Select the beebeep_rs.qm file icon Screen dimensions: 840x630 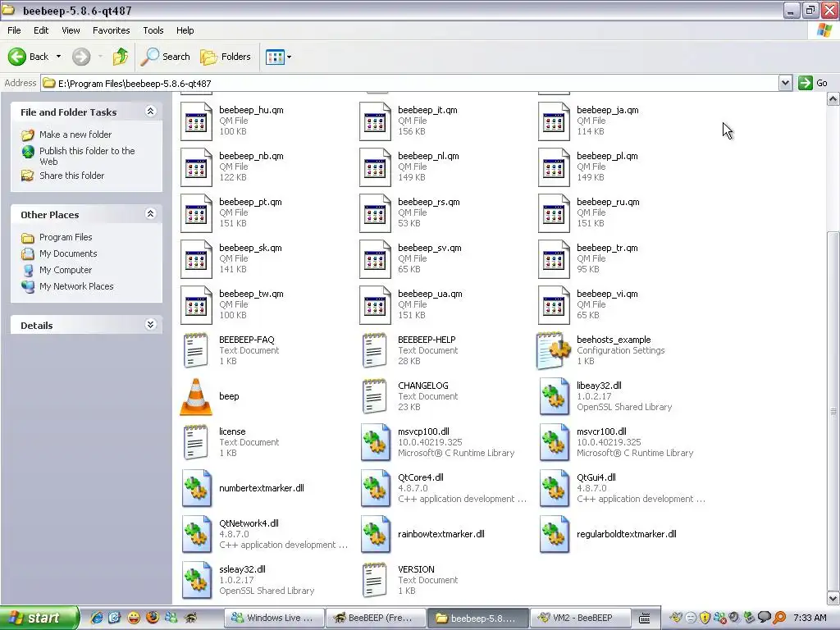(375, 213)
